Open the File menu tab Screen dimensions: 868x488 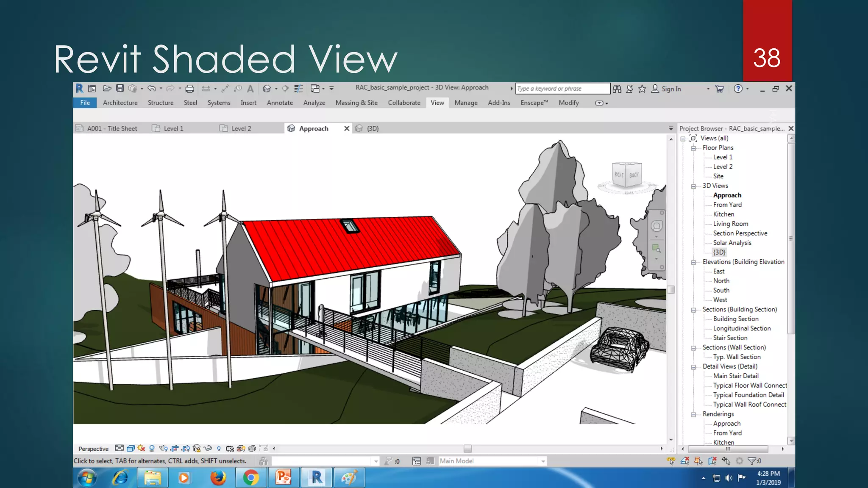tap(85, 103)
